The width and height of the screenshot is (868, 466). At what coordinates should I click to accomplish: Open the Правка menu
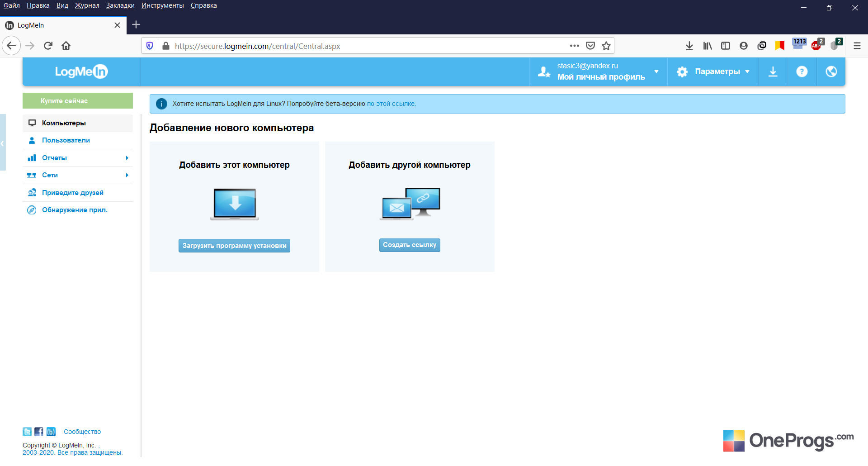click(38, 5)
